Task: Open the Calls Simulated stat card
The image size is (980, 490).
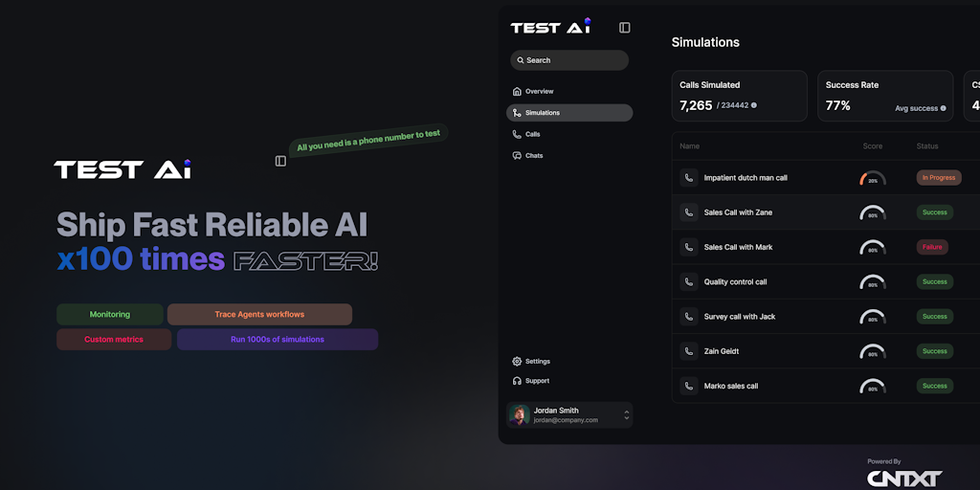Action: pos(740,96)
